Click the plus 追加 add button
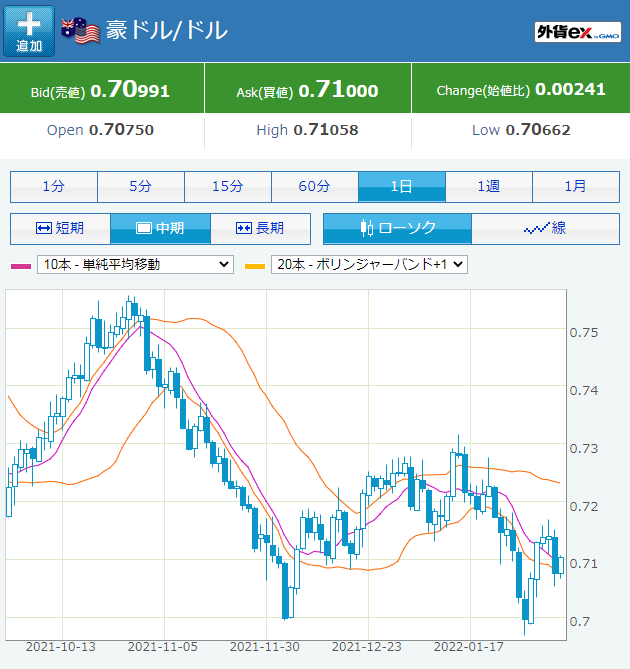 point(29,31)
